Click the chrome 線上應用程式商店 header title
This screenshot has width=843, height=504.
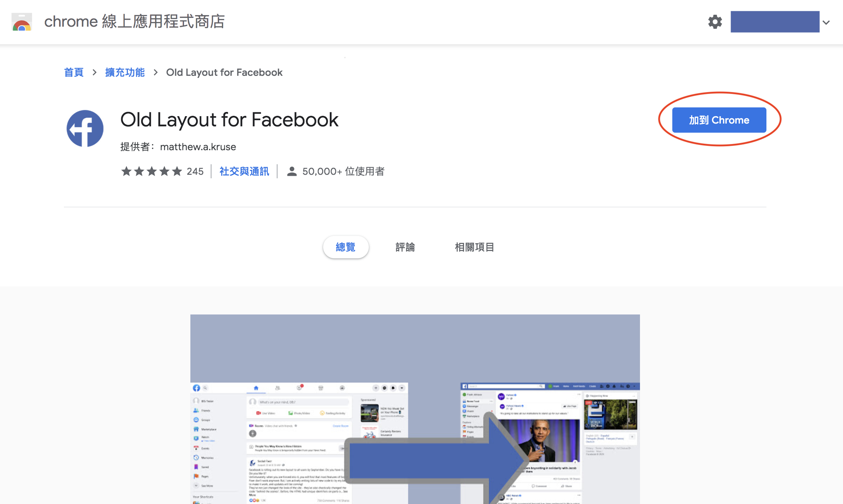tap(134, 22)
